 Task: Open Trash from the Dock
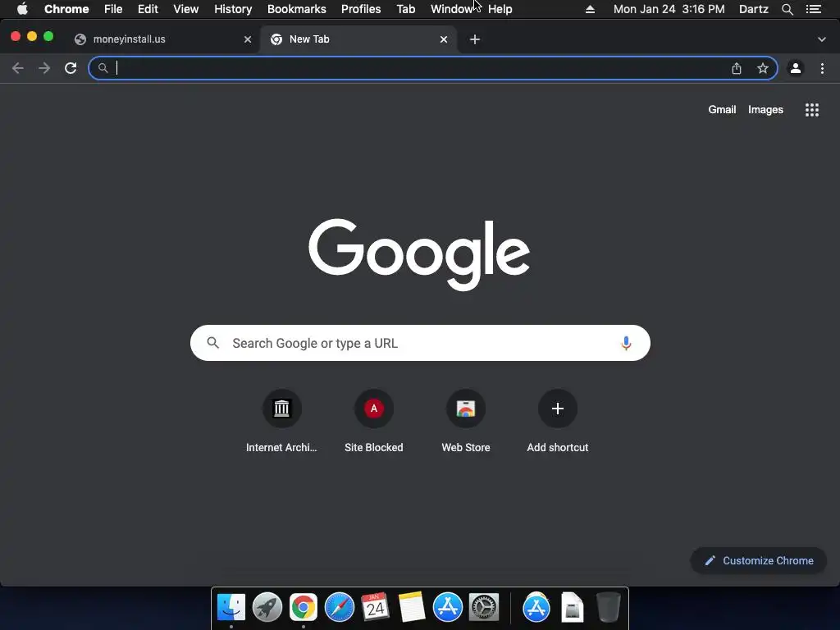coord(609,608)
